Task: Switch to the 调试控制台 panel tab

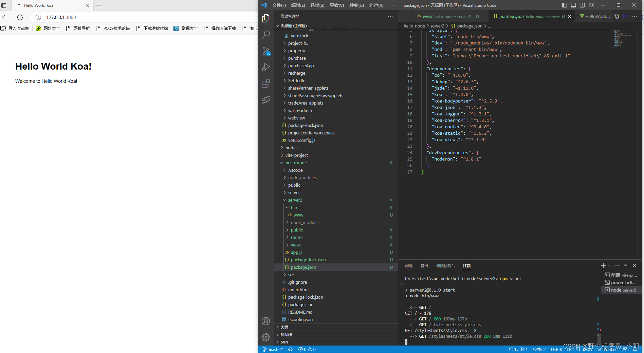Action: 445,266
